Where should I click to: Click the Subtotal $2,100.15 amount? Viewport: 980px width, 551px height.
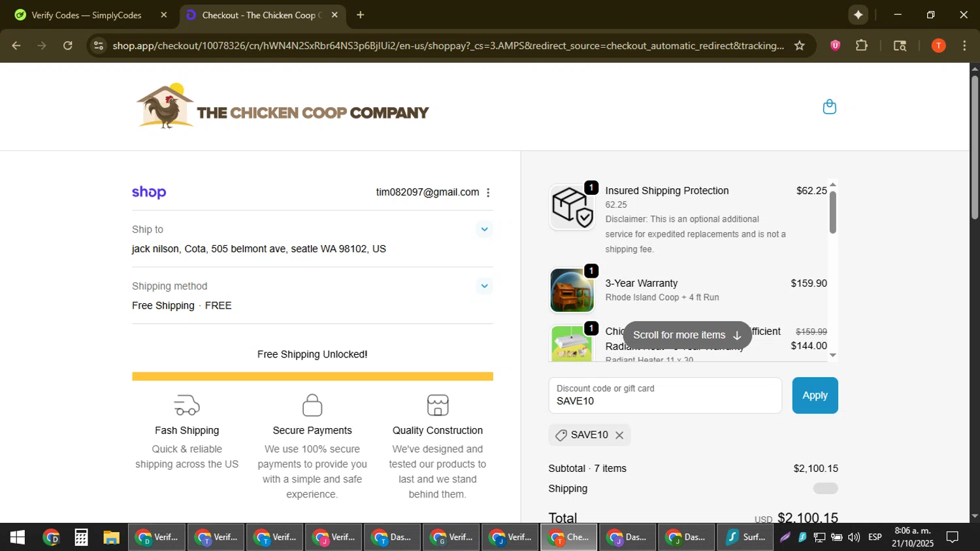pyautogui.click(x=815, y=469)
